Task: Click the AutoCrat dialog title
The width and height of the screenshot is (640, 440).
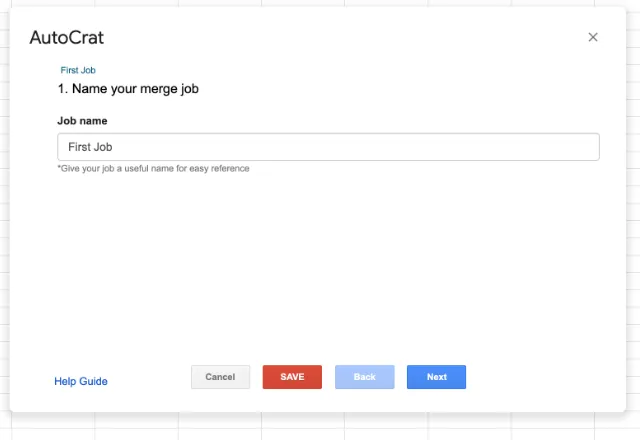Action: pyautogui.click(x=67, y=38)
